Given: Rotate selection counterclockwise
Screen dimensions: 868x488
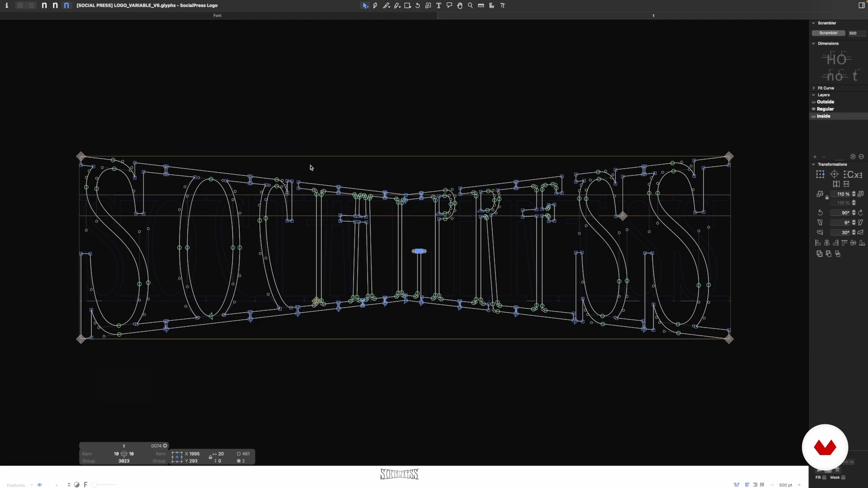Looking at the screenshot, I should tap(820, 213).
